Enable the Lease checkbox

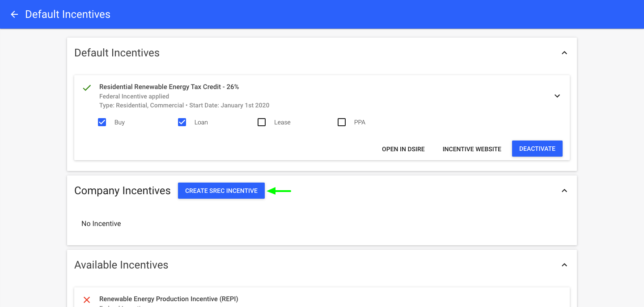(262, 122)
